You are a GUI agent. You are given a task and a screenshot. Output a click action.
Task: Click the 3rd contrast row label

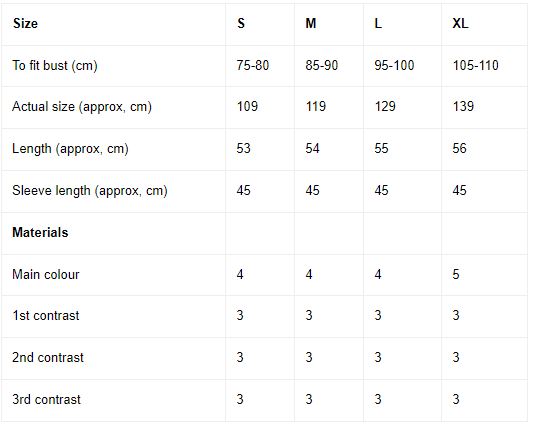tap(46, 399)
